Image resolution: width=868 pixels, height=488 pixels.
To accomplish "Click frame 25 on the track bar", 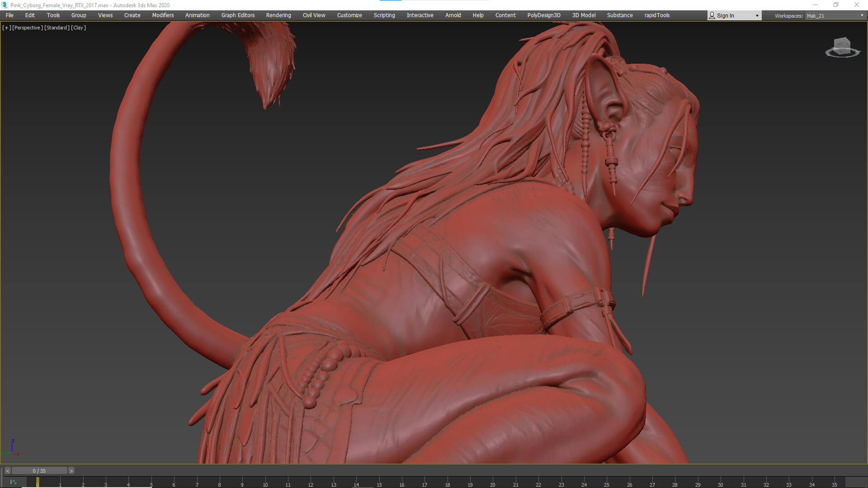I will coord(607,483).
